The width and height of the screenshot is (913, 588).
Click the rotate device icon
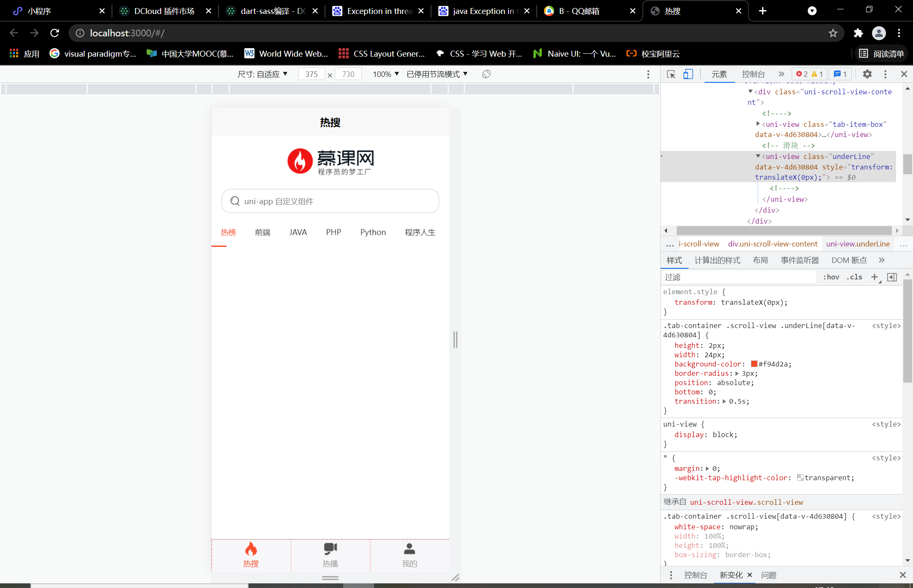tap(487, 74)
